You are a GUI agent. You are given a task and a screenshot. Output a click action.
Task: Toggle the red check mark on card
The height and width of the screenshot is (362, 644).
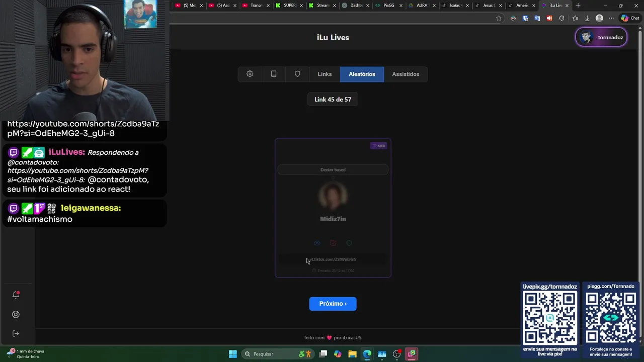(333, 243)
